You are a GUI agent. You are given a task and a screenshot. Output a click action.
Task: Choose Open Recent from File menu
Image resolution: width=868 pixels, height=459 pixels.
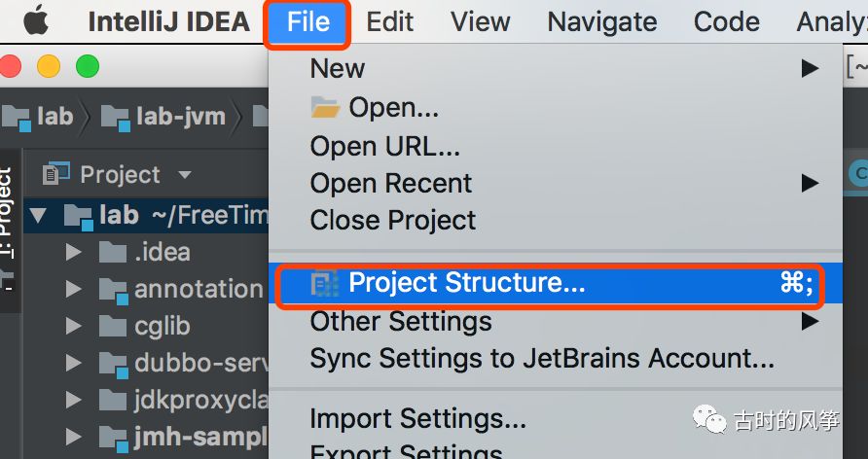390,184
